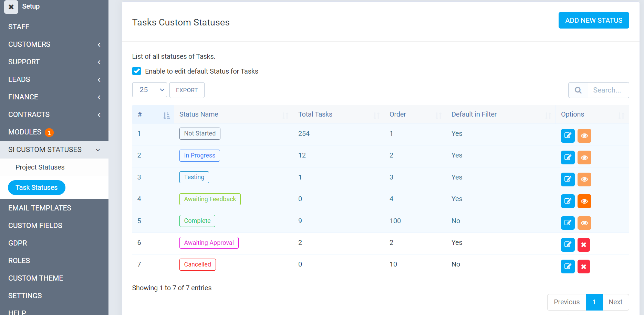Go to Email Templates in sidebar
This screenshot has height=315, width=644.
click(40, 208)
